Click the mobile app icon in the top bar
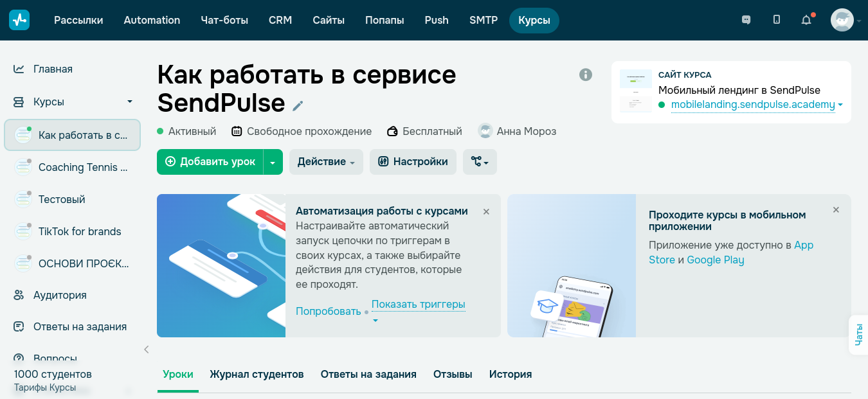 point(776,20)
